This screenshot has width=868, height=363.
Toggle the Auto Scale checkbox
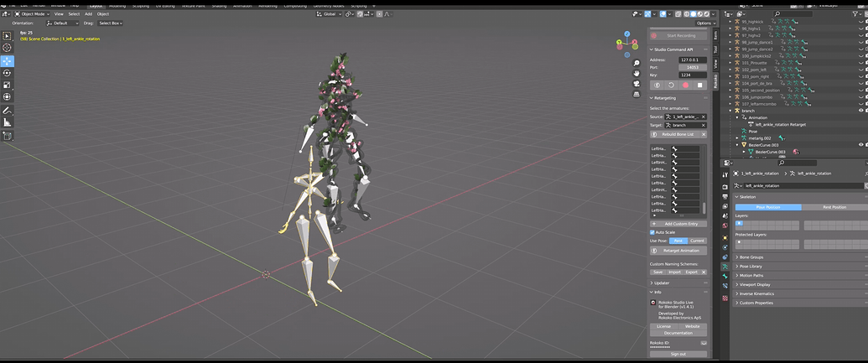(x=652, y=232)
